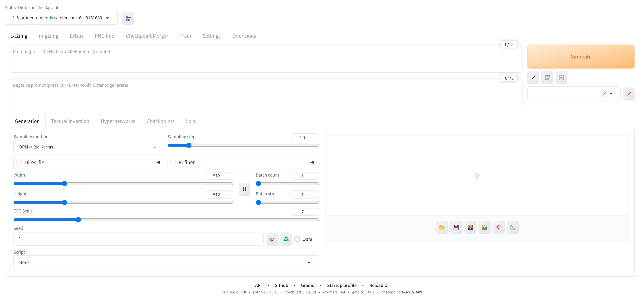Screen dimensions: 644x300
Task: Send image to img2img via picture icon
Action: [x=485, y=227]
